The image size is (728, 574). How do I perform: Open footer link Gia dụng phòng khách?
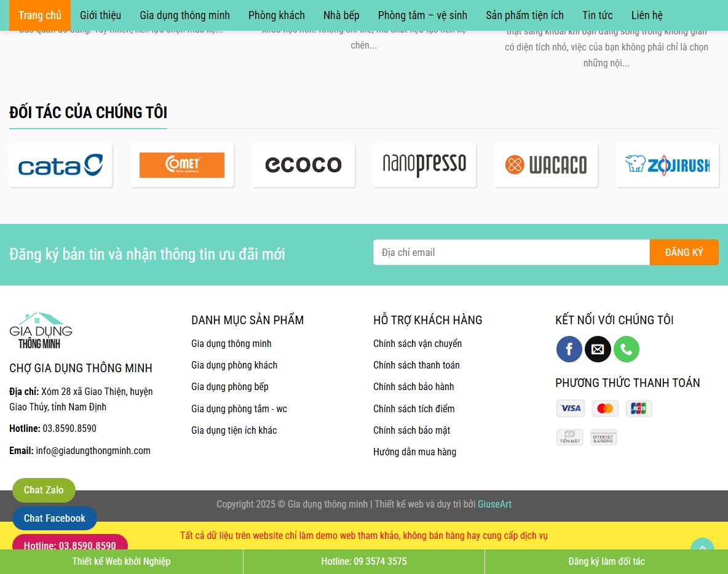pos(234,365)
